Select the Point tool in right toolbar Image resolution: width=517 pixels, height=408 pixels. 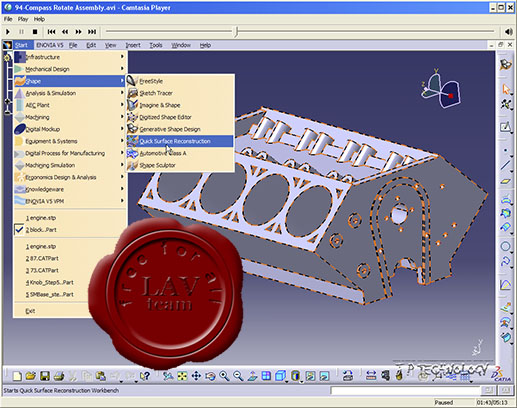[506, 150]
